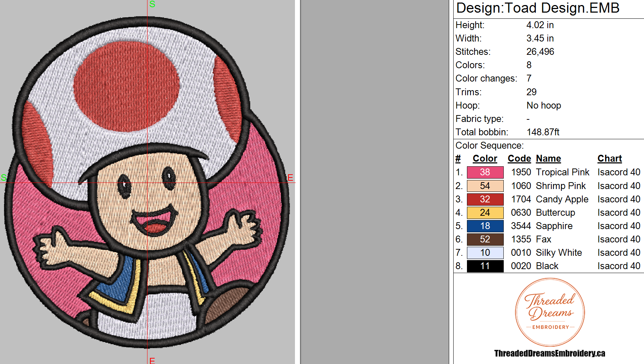The image size is (644, 364).
Task: Click the Code column header
Action: (519, 159)
